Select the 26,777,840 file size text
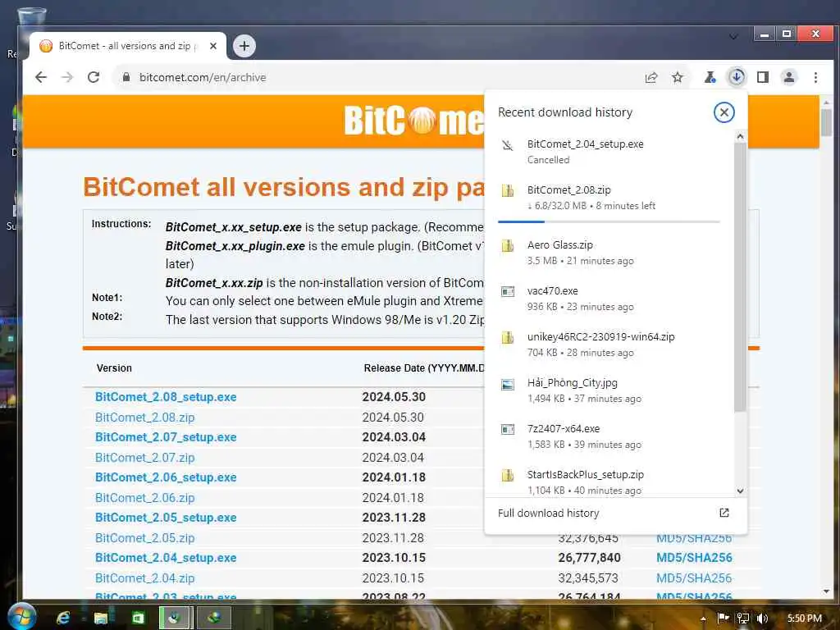Screen dimensions: 840x630 pyautogui.click(x=589, y=558)
